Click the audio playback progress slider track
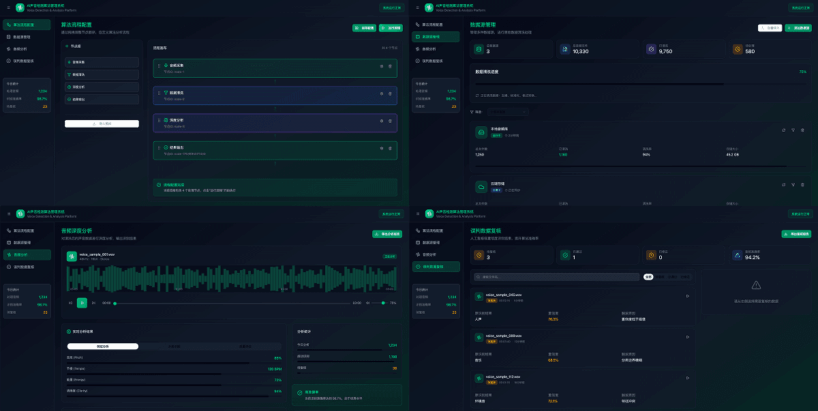 click(x=230, y=302)
